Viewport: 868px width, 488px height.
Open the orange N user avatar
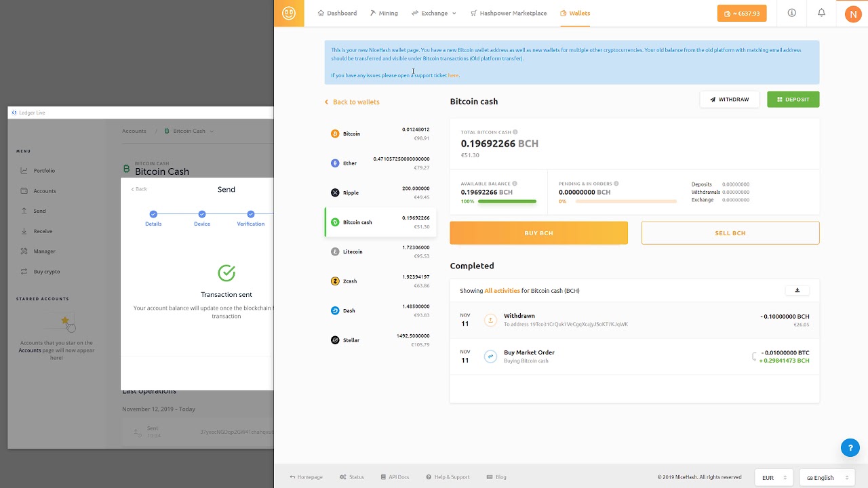pos(852,14)
